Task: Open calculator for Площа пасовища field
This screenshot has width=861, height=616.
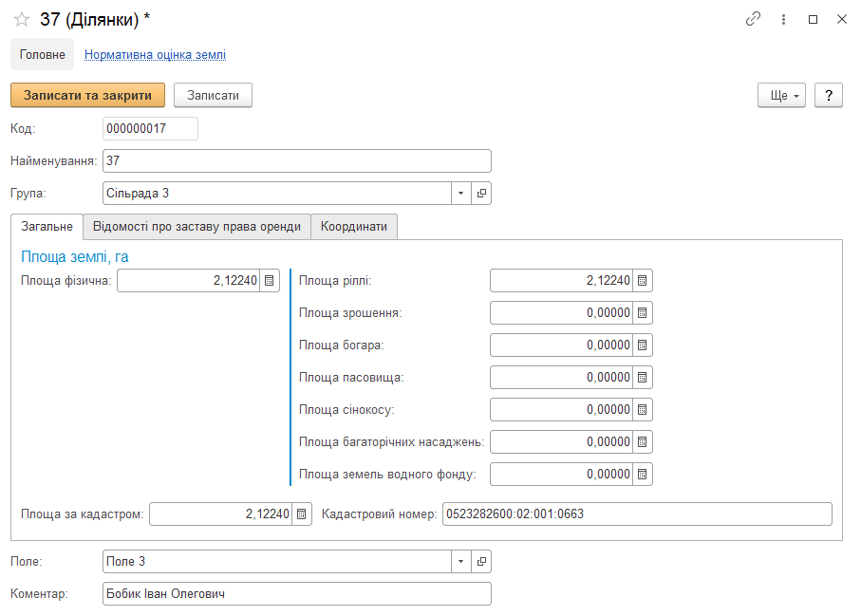Action: pyautogui.click(x=642, y=378)
